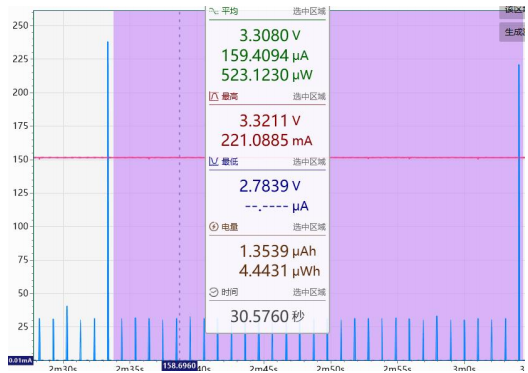The width and height of the screenshot is (528, 373).
Task: Click the 生成 button at top right
Action: tap(513, 32)
